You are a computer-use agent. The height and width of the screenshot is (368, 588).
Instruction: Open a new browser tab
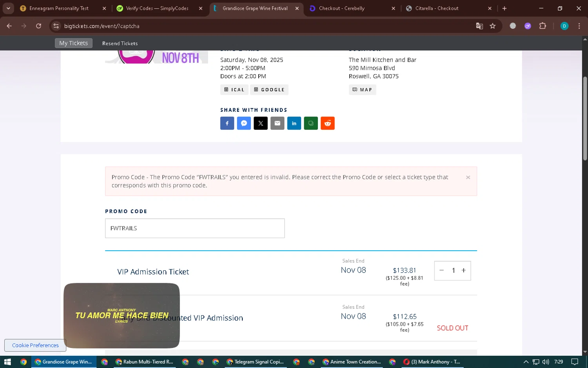pos(505,8)
